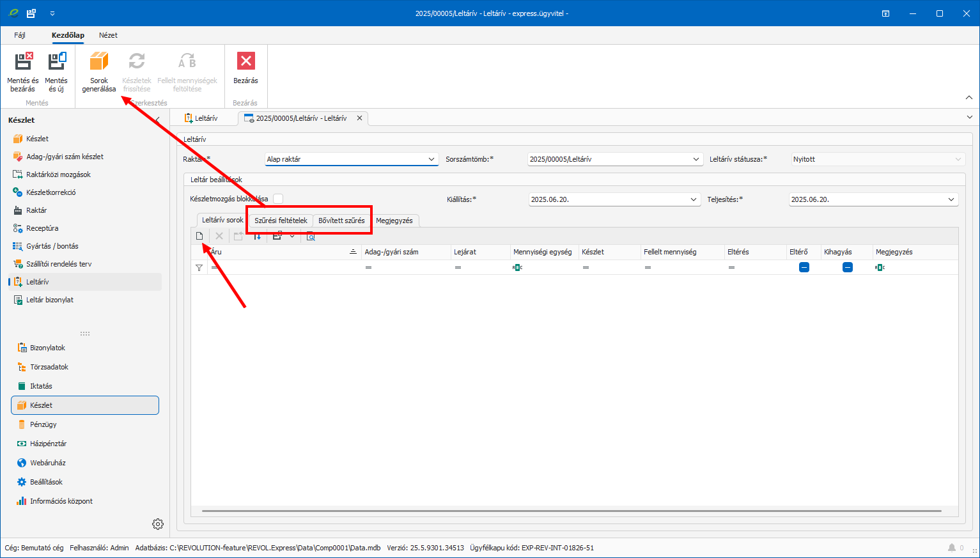Toggle the Eltérő column filter checkbox

804,268
